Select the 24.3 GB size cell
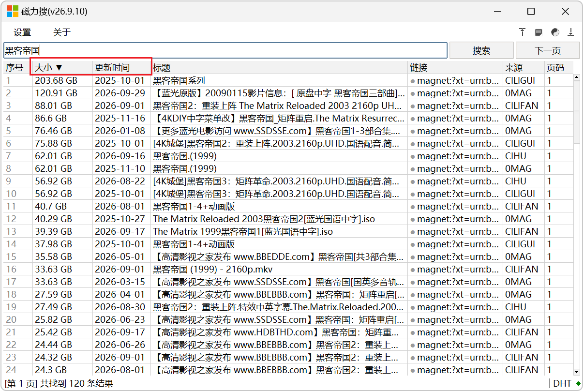Image resolution: width=584 pixels, height=392 pixels. pyautogui.click(x=51, y=370)
